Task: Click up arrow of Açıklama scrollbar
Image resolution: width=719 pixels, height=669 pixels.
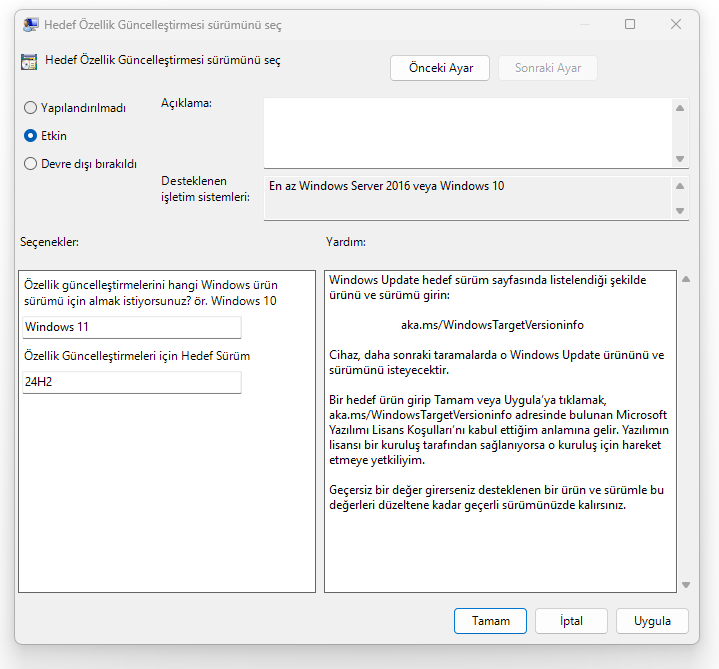Action: pos(680,108)
